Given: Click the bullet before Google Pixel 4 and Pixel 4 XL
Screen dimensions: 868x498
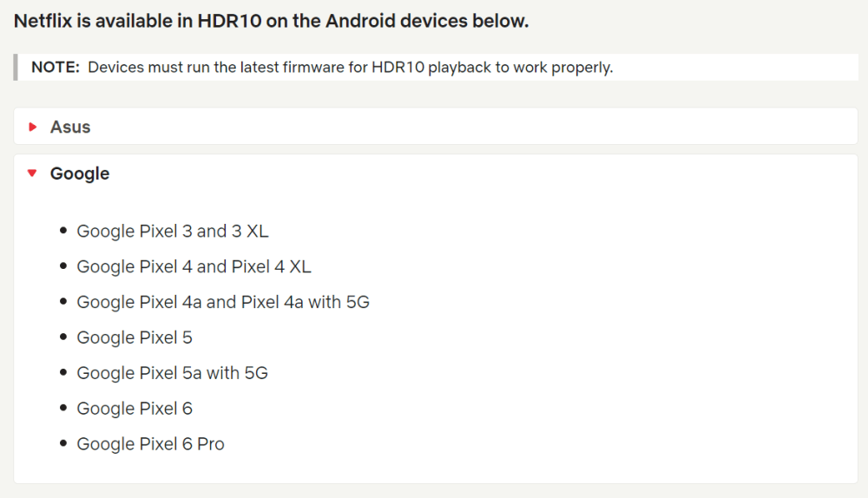Looking at the screenshot, I should tap(63, 267).
